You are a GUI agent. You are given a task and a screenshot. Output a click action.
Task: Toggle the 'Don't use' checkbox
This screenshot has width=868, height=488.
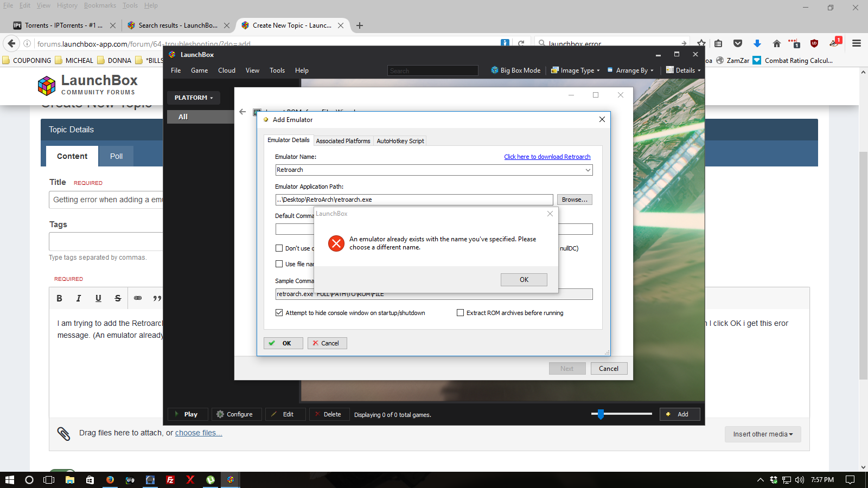tap(279, 248)
